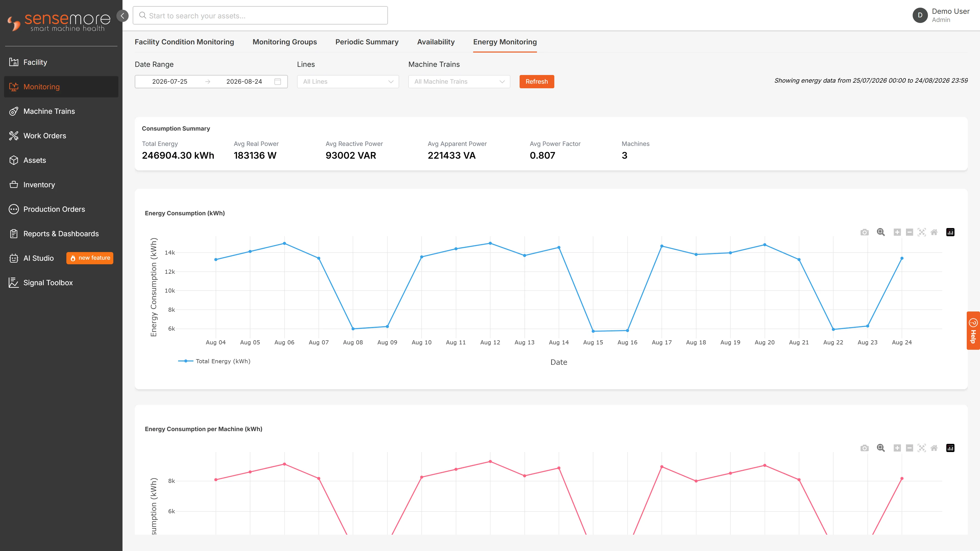Open Machine Trains from the sidebar
Image resolution: width=980 pixels, height=551 pixels.
[x=61, y=111]
